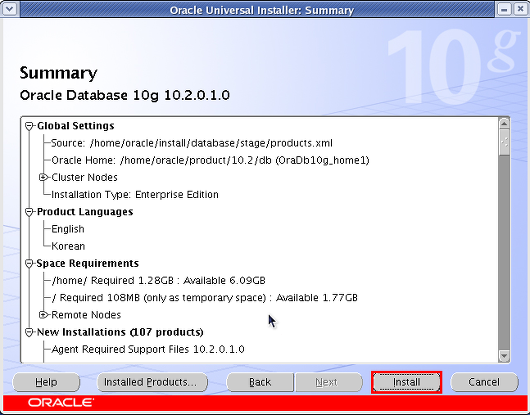Viewport: 530px width, 415px height.
Task: Click the Summary page heading
Action: tap(58, 73)
